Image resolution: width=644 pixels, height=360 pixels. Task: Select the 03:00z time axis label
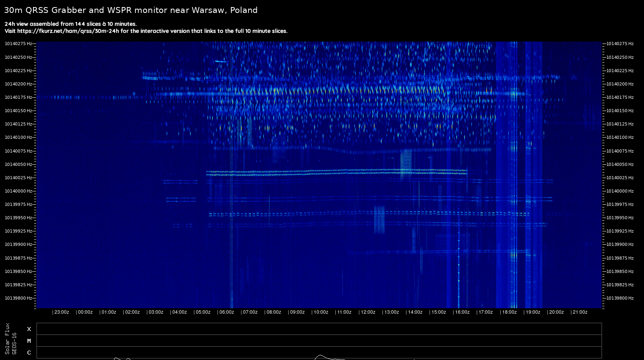[x=156, y=312]
